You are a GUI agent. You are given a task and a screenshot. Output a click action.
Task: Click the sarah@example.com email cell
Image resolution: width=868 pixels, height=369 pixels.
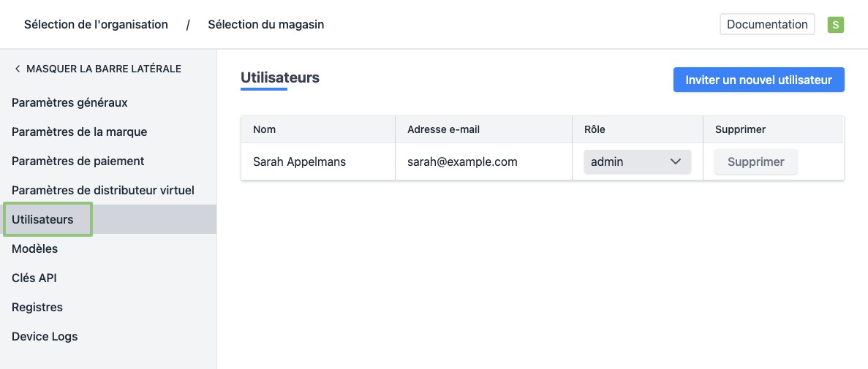462,162
